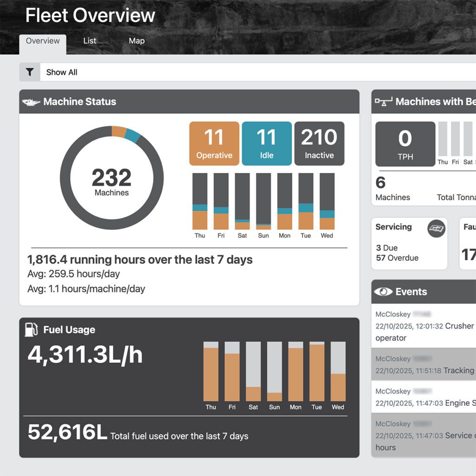Image resolution: width=476 pixels, height=476 pixels.
Task: Click the Servicing manual book icon
Action: point(436,229)
